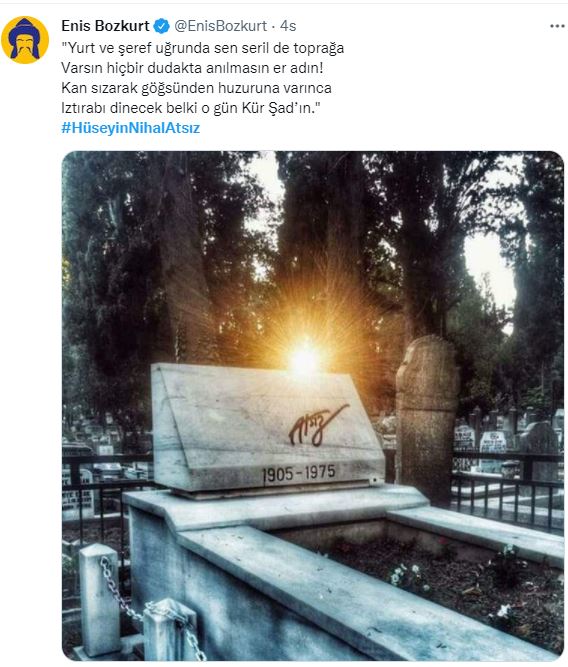Click the display name Enis Bozkurt

[105, 26]
